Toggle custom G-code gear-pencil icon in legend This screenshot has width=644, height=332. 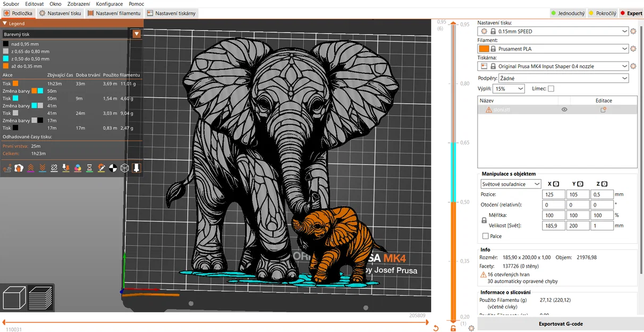click(x=101, y=168)
